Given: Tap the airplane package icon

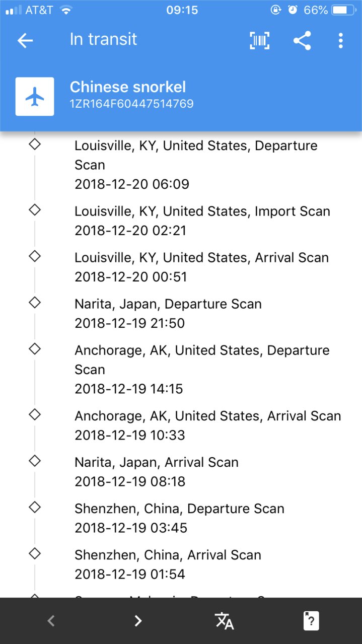Looking at the screenshot, I should tap(35, 97).
